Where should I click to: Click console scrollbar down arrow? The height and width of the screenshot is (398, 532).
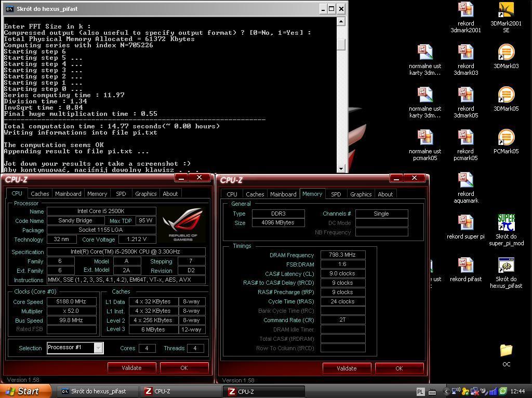[341, 168]
